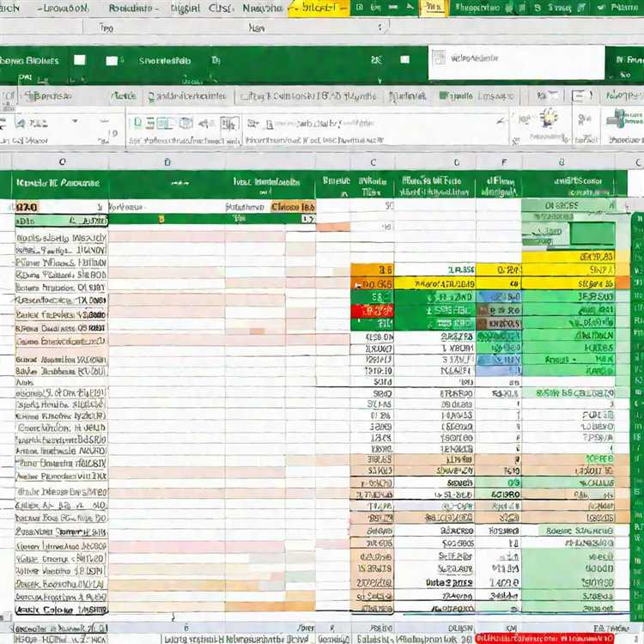Select the solid red filled cell
The image size is (644, 644).
[x=372, y=311]
